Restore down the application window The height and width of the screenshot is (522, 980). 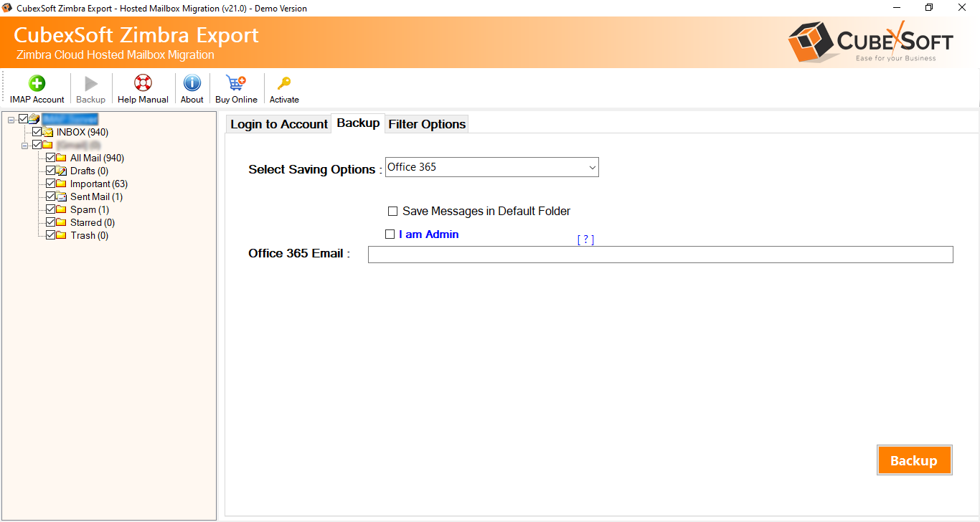click(x=929, y=8)
